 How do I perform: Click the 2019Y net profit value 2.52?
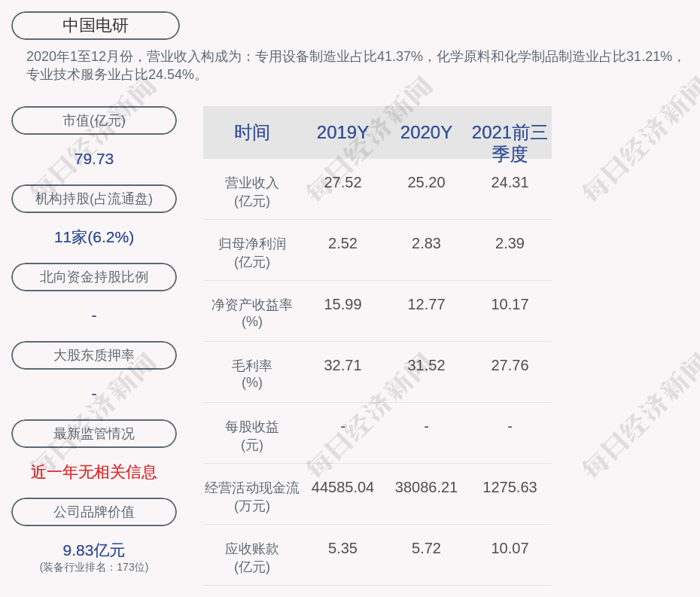tap(342, 243)
